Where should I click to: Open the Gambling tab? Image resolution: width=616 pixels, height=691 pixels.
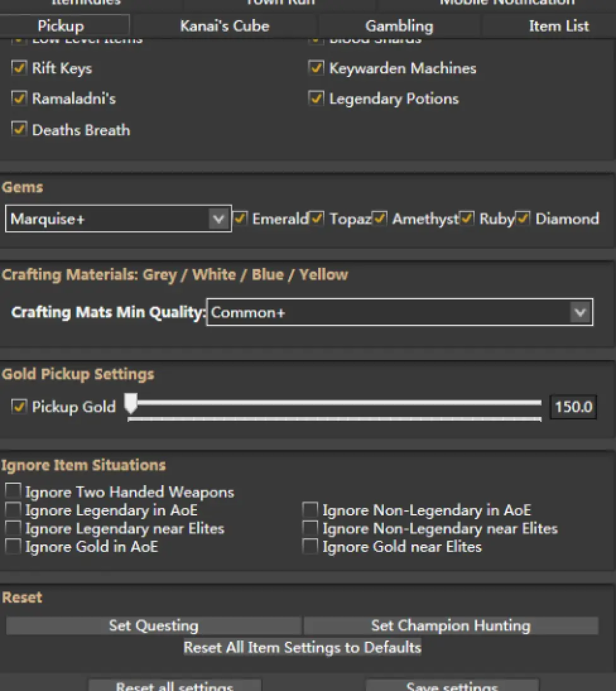(x=399, y=26)
